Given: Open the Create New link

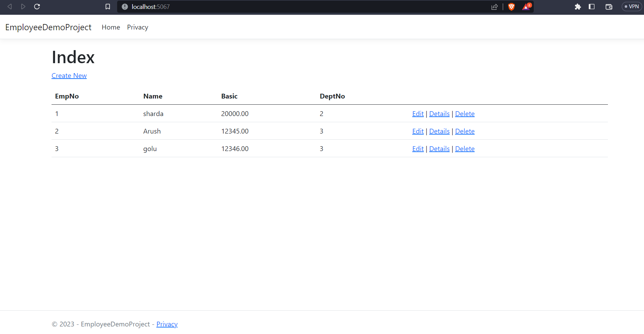Looking at the screenshot, I should pos(69,76).
